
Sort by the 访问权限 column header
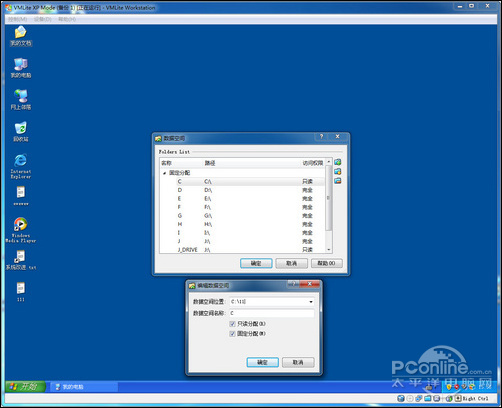click(x=312, y=163)
